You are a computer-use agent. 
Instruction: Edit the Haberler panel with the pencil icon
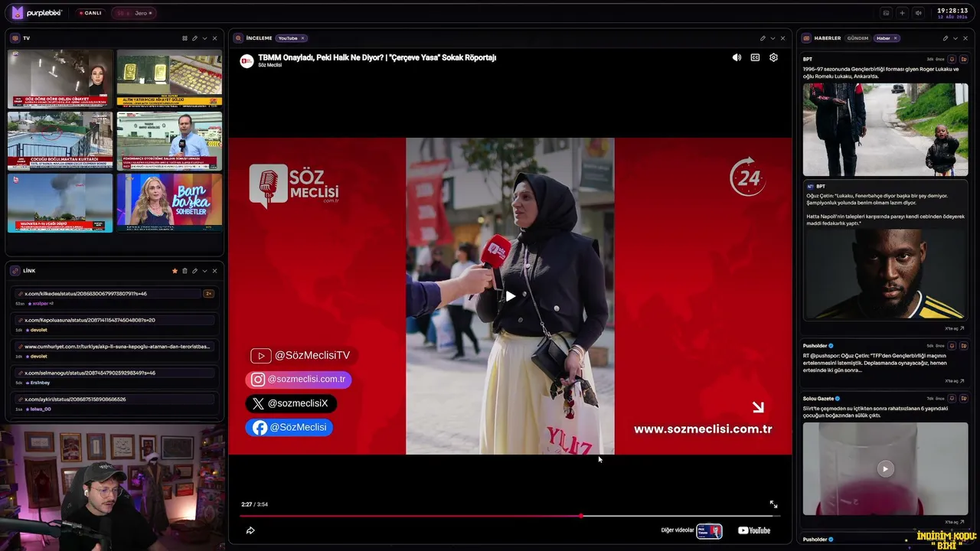945,38
